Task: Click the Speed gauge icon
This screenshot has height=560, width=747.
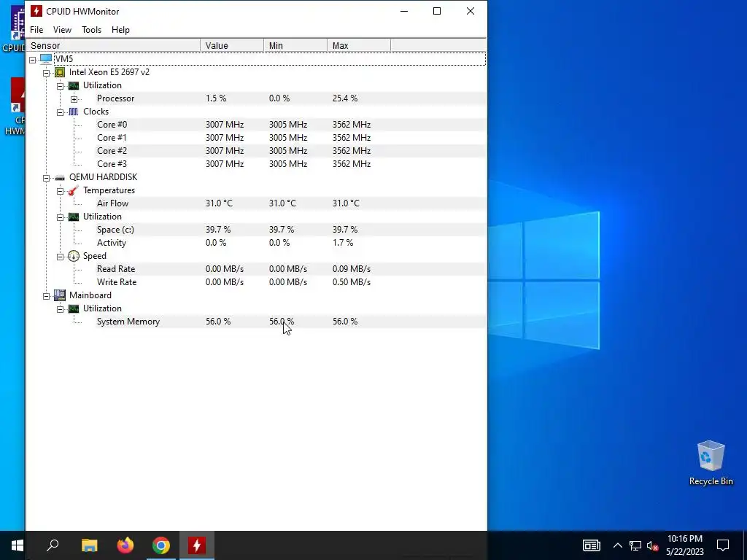Action: (74, 256)
